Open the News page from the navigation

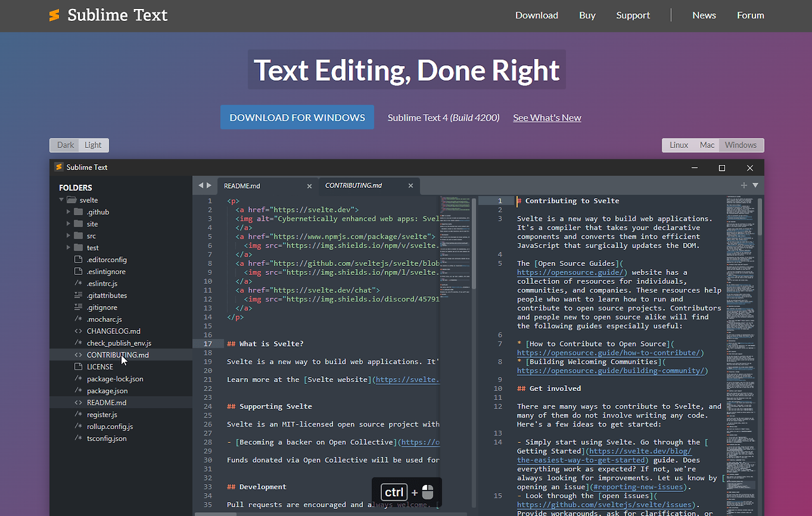(704, 15)
